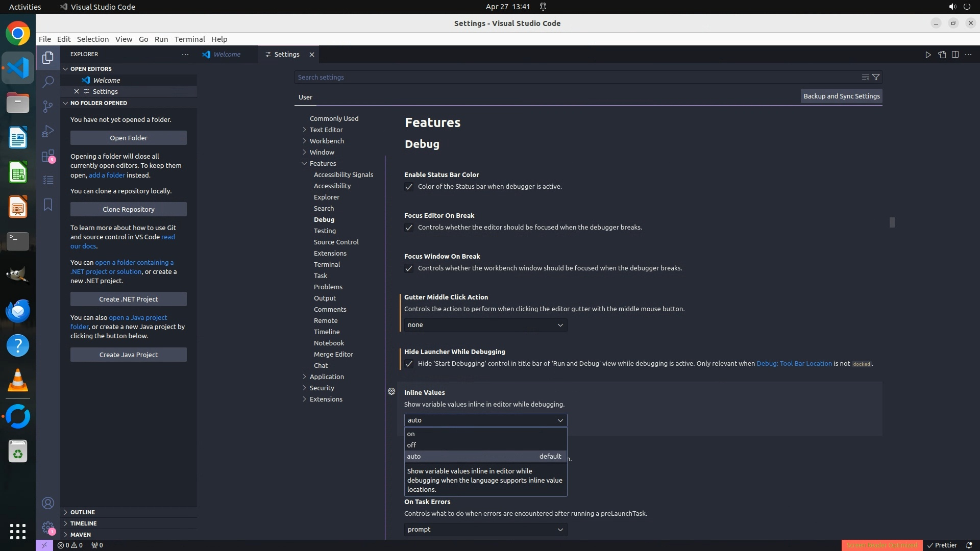Open Source Control view icon
The width and height of the screenshot is (980, 551).
[48, 106]
